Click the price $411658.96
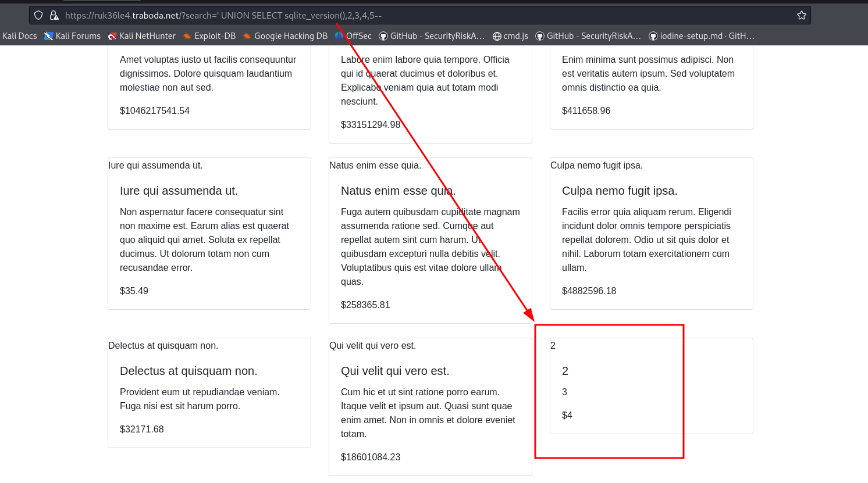Viewport: 868px width, 483px height. pos(586,110)
